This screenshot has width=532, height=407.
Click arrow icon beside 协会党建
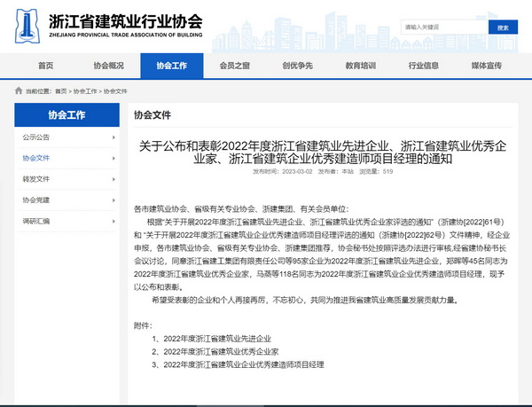pyautogui.click(x=115, y=200)
